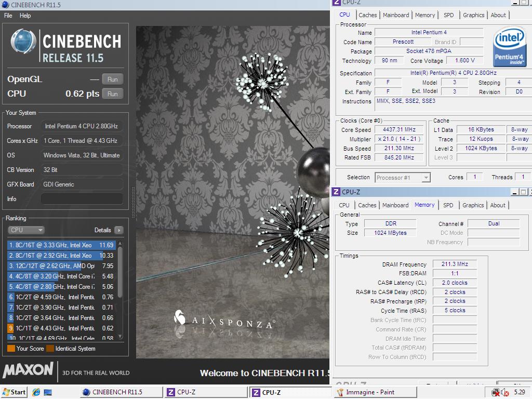
Task: Click the ranking scrollbar up arrow
Action: click(120, 244)
